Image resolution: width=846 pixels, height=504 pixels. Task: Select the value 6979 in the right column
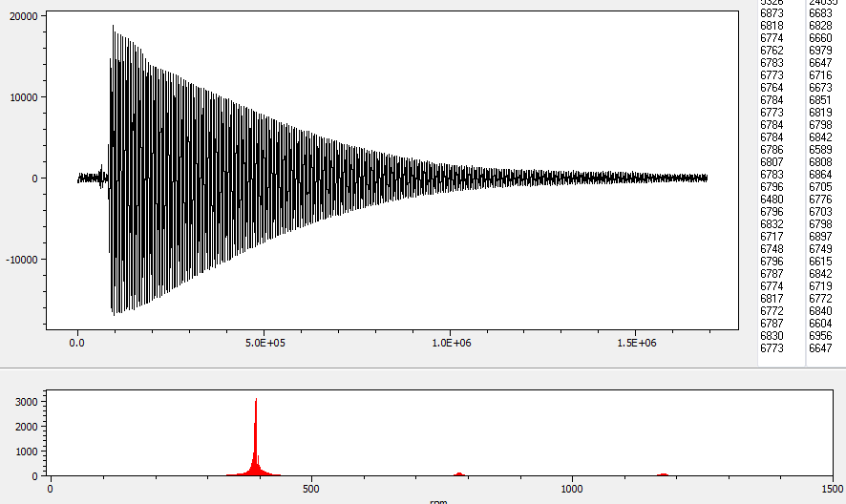point(820,51)
